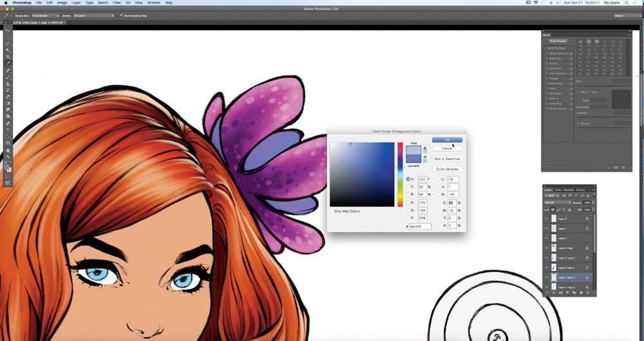
Task: Click the color field in Color Picker
Action: (362, 174)
